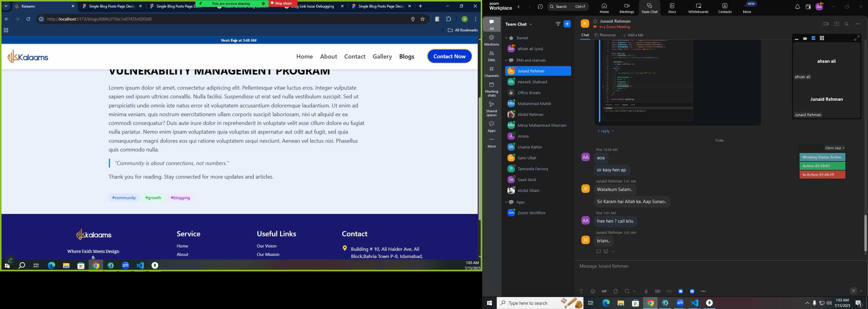868x309 pixels.
Task: Open Windows Start menu
Action: pos(489,303)
